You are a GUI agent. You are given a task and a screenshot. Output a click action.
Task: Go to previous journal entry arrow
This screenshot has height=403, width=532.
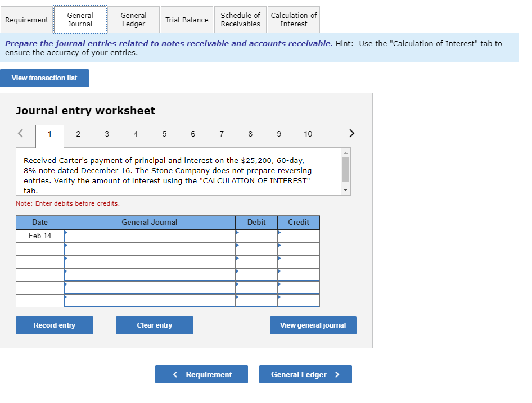20,133
